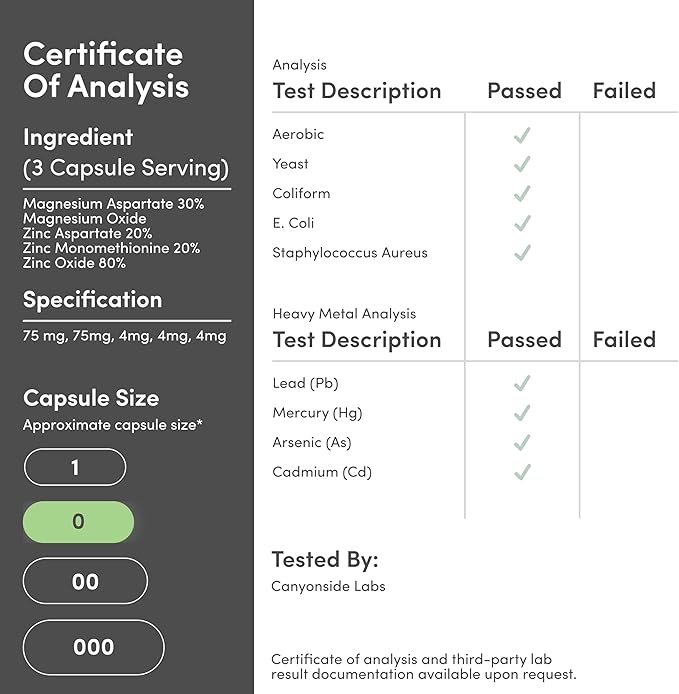Select capsule size 1 pill
Image resolution: width=679 pixels, height=694 pixels.
[75, 467]
